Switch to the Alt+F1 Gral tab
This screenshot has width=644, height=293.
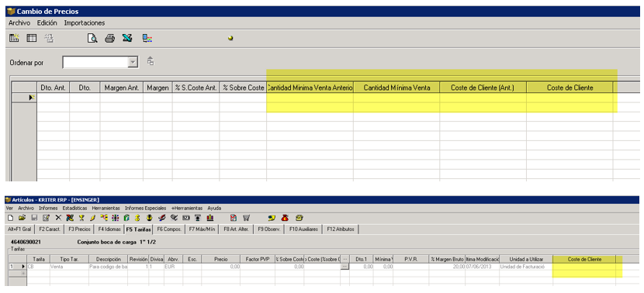click(19, 229)
